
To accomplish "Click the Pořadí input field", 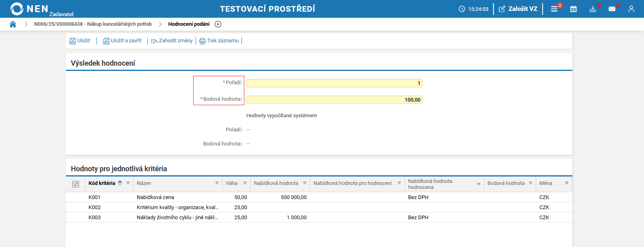I will tap(334, 83).
